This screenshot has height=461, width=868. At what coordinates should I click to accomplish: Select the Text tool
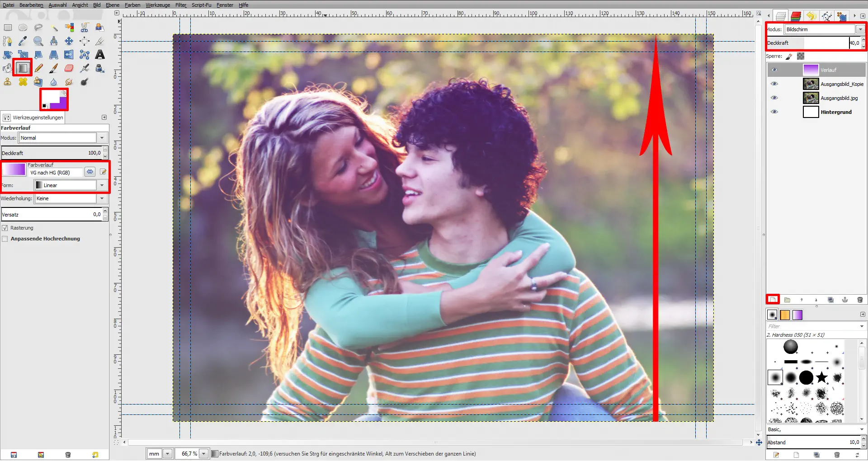coord(100,55)
